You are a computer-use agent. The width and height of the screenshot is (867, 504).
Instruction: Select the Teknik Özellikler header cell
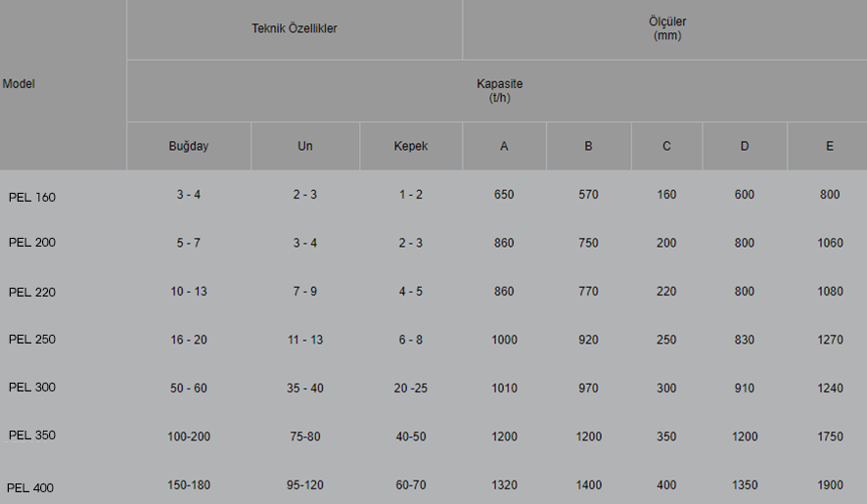point(295,28)
